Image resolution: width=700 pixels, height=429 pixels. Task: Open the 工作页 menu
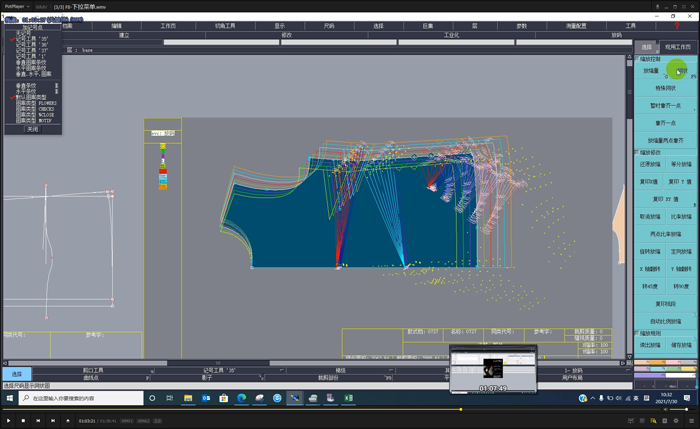168,26
